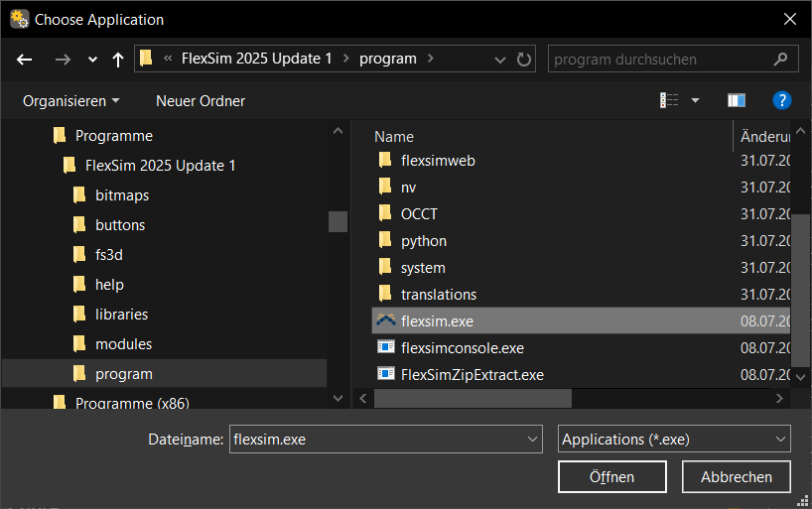
Task: Open the Applications (*.exe) filter dropdown
Action: 674,440
